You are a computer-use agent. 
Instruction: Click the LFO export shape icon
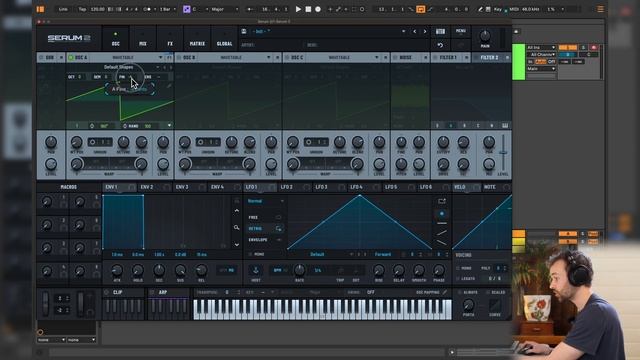(x=442, y=201)
